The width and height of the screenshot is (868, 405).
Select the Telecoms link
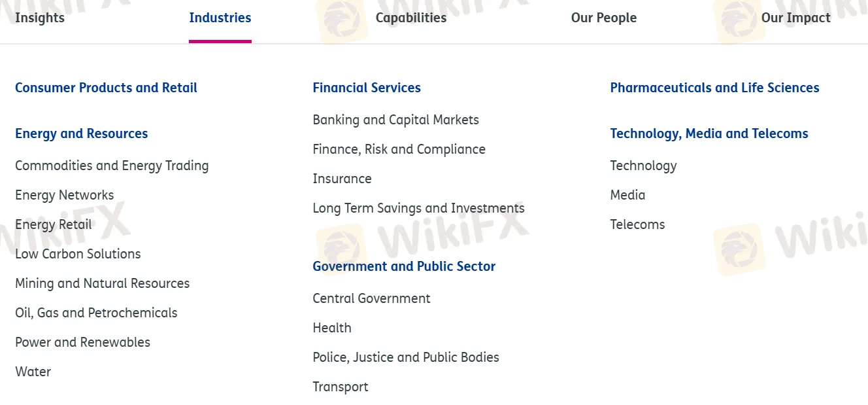tap(637, 224)
